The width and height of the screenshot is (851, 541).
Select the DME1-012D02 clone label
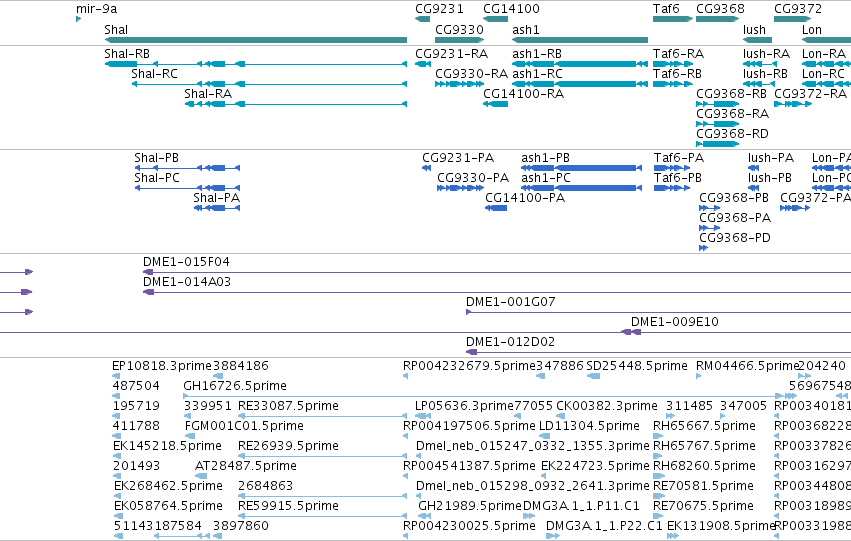(x=510, y=342)
